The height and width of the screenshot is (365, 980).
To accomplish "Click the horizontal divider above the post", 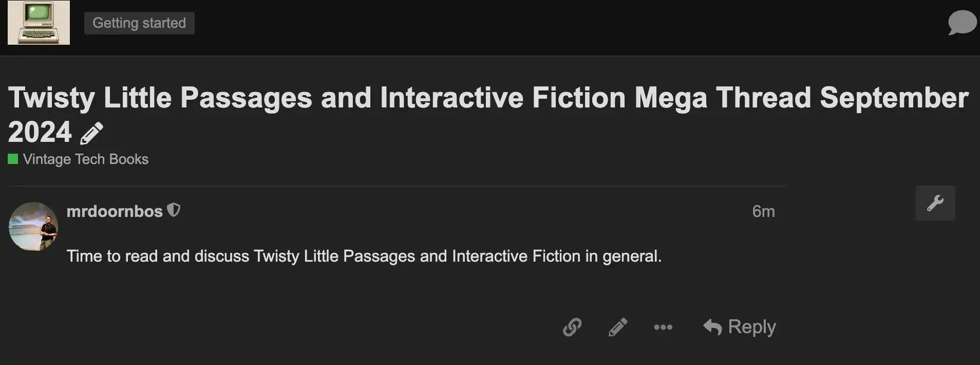I will [x=397, y=186].
